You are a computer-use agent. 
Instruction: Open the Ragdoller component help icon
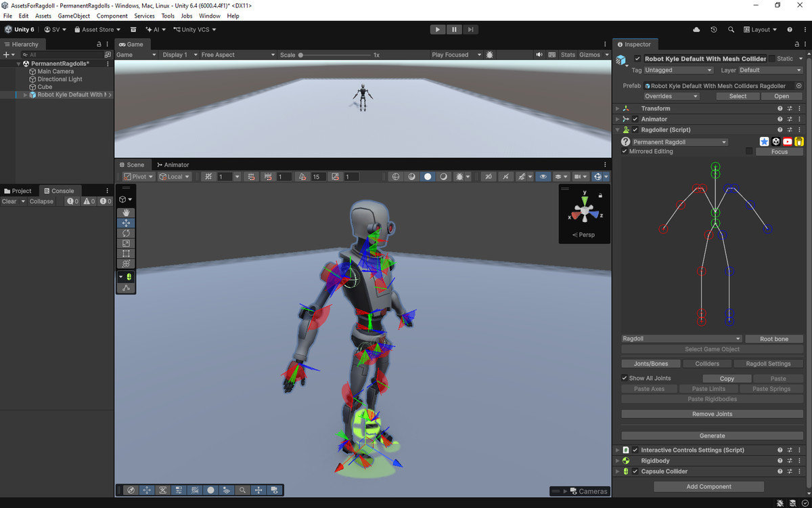(x=780, y=130)
